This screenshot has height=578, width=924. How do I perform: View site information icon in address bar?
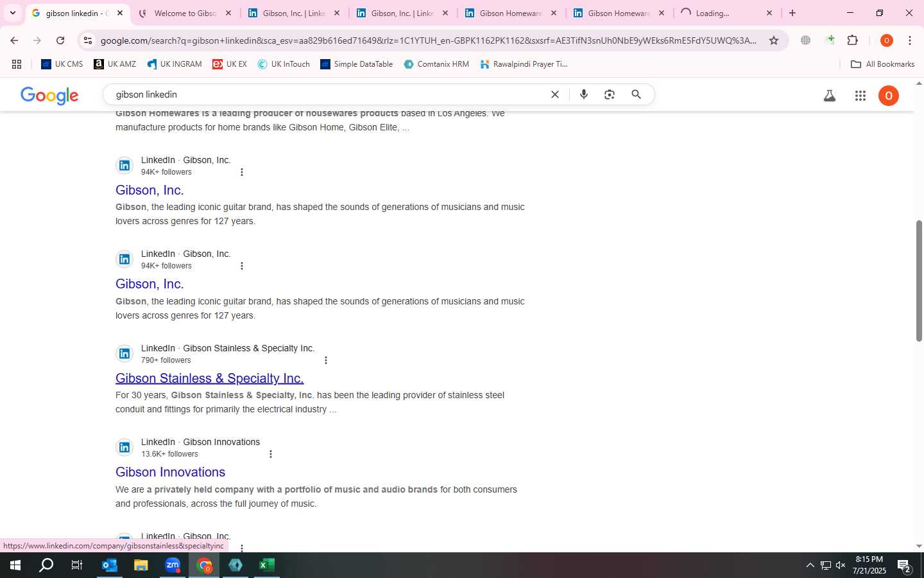coord(88,40)
